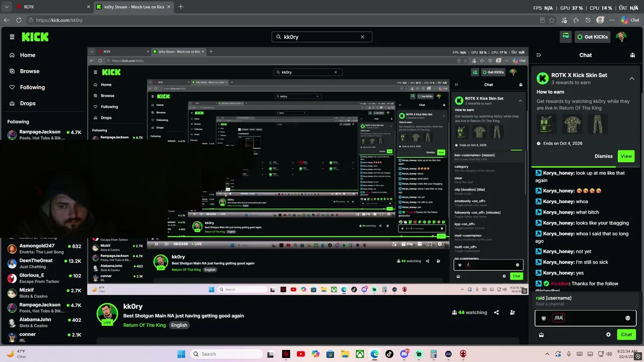
Task: Bookmark this page with star icon
Action: (x=552, y=20)
